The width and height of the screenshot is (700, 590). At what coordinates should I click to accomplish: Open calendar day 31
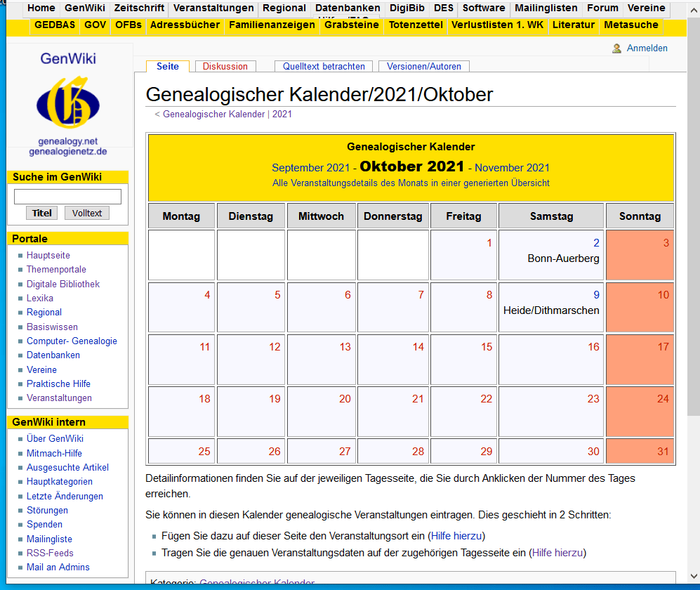[x=663, y=452]
